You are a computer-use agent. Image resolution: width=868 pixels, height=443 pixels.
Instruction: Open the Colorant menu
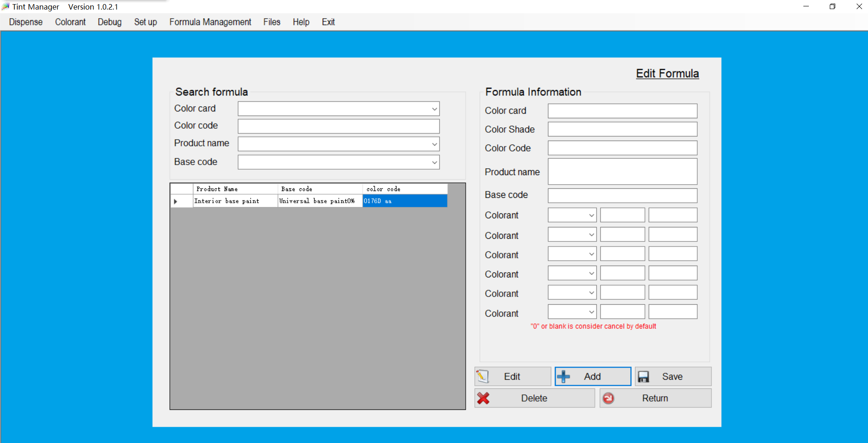pyautogui.click(x=70, y=22)
